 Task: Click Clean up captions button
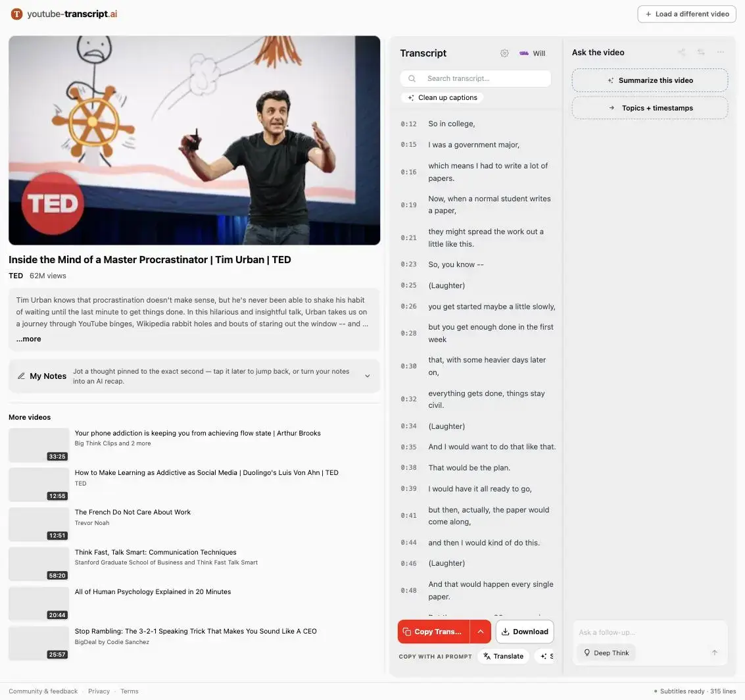443,97
